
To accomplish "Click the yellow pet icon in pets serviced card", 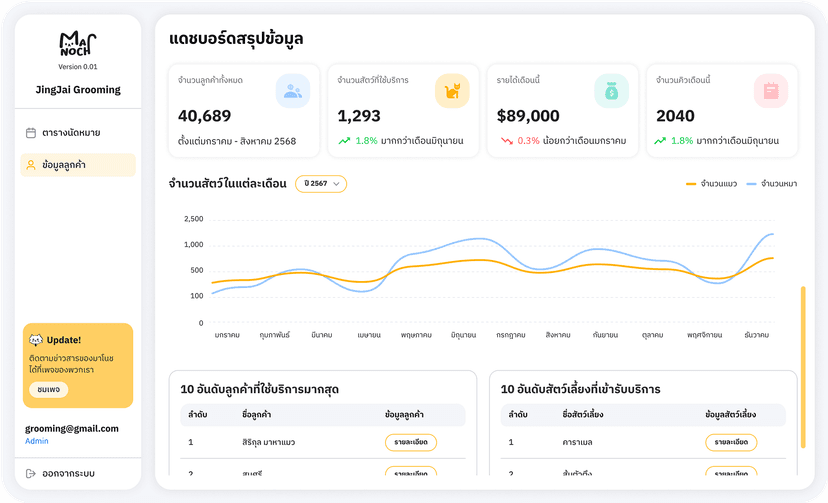I will coord(452,91).
